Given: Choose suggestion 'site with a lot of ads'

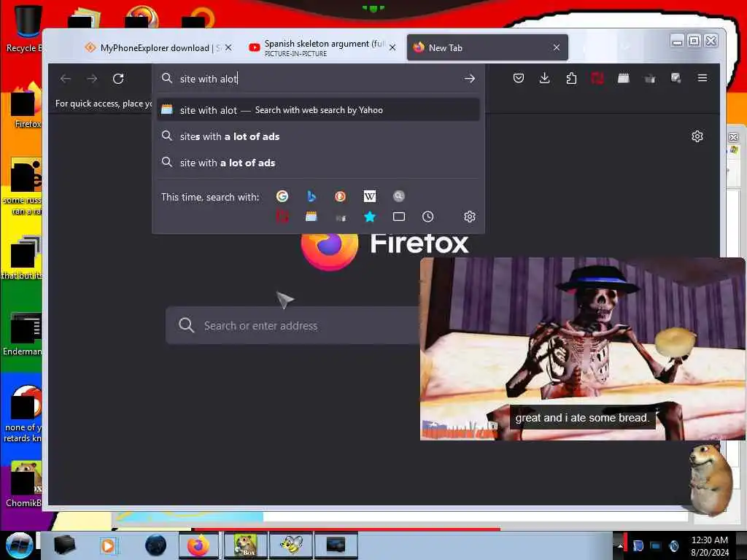Looking at the screenshot, I should 318,163.
